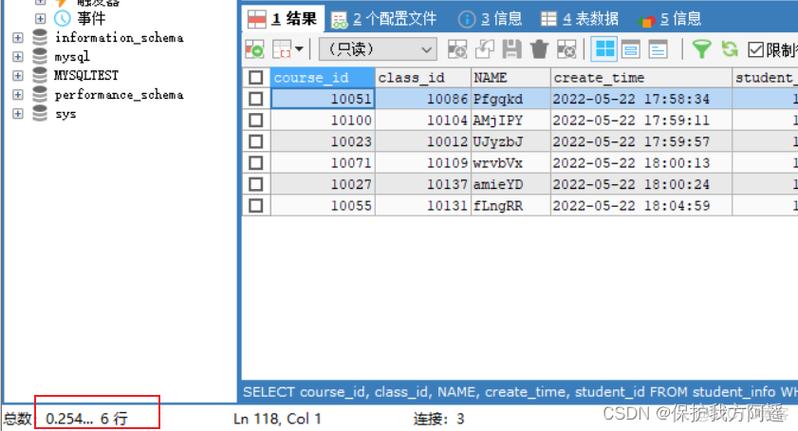
Task: Select course_id cell 10100
Action: (323, 120)
